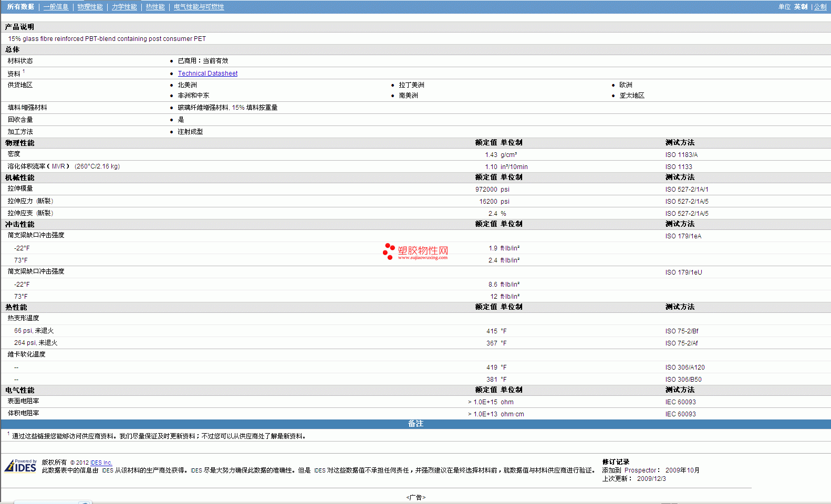Click the 广告 advertisement label
Viewport: 831px width, 504px height.
click(x=415, y=497)
